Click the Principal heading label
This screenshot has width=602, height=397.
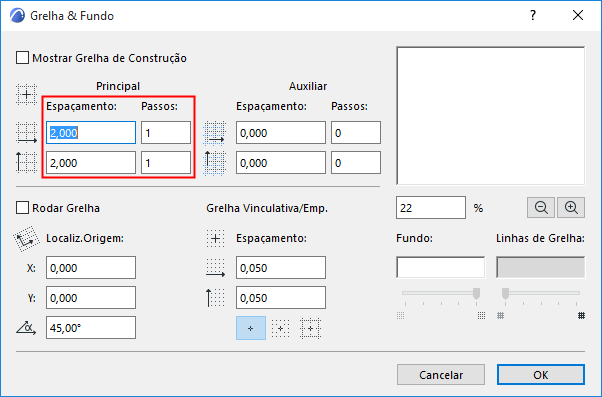tap(118, 86)
